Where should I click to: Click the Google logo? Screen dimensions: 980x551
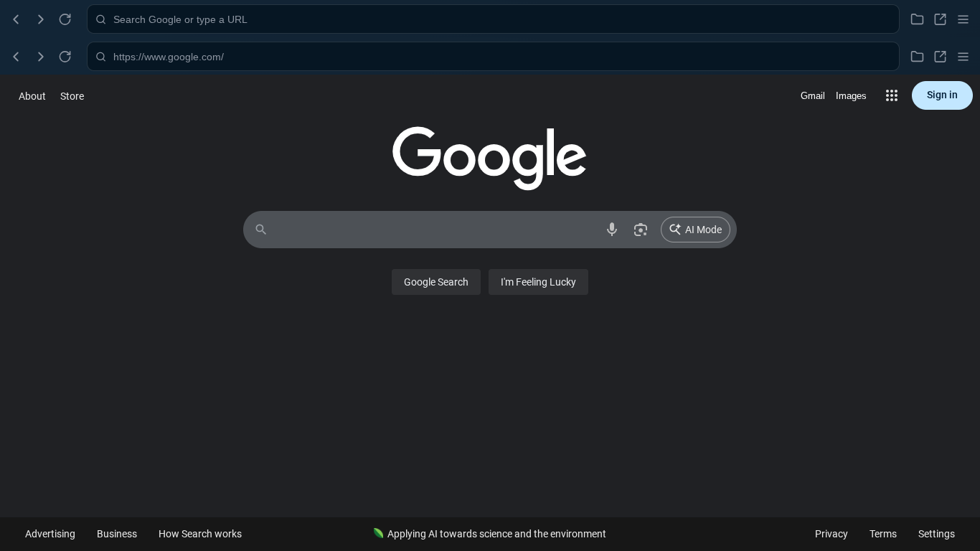(489, 159)
